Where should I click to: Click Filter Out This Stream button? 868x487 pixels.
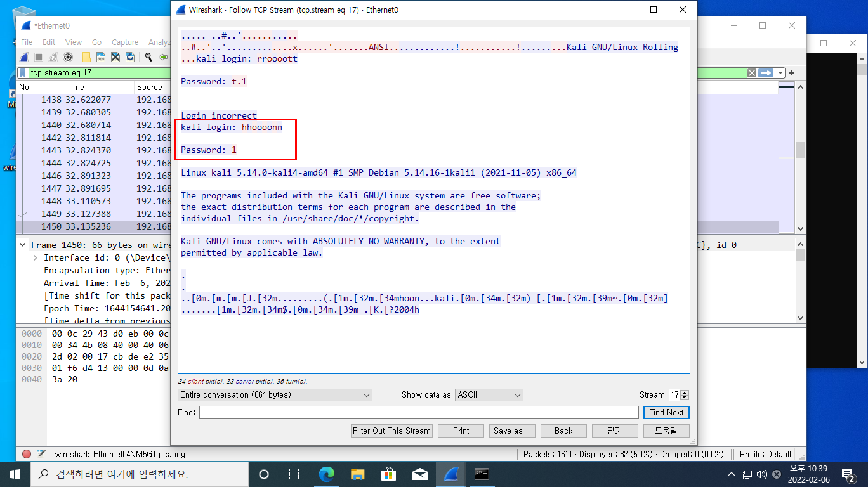(391, 431)
